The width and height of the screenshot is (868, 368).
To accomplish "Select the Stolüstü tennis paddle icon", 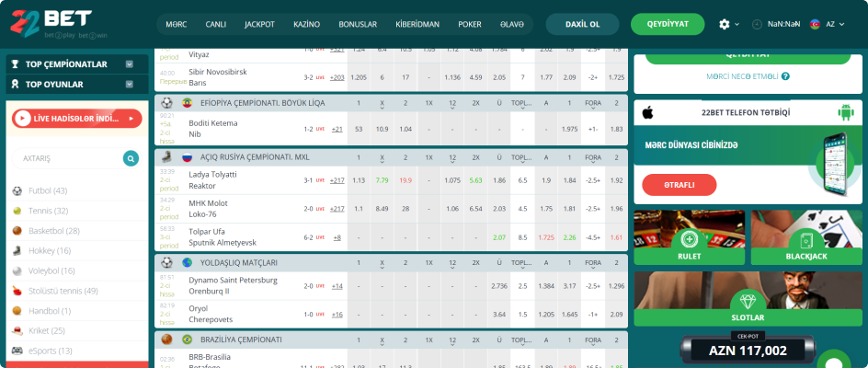I will coord(17,291).
